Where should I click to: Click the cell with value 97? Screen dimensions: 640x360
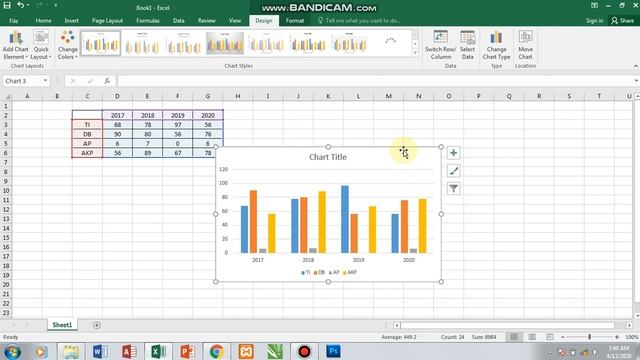point(178,124)
